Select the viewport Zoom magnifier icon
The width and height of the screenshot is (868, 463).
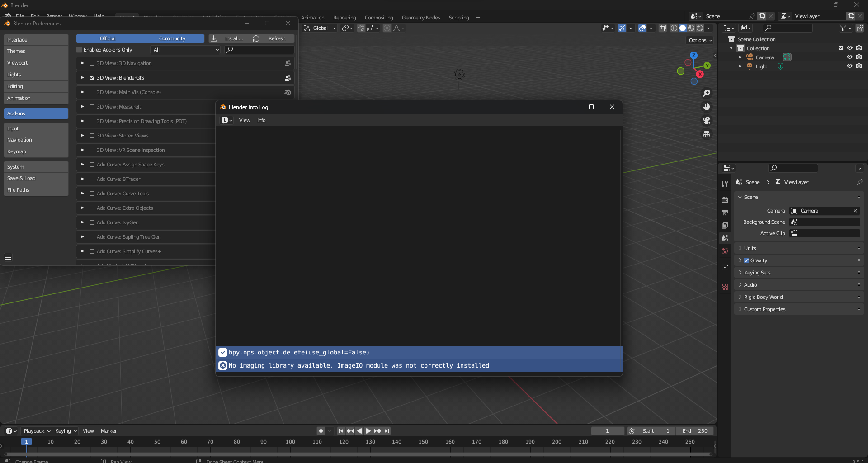coord(707,93)
